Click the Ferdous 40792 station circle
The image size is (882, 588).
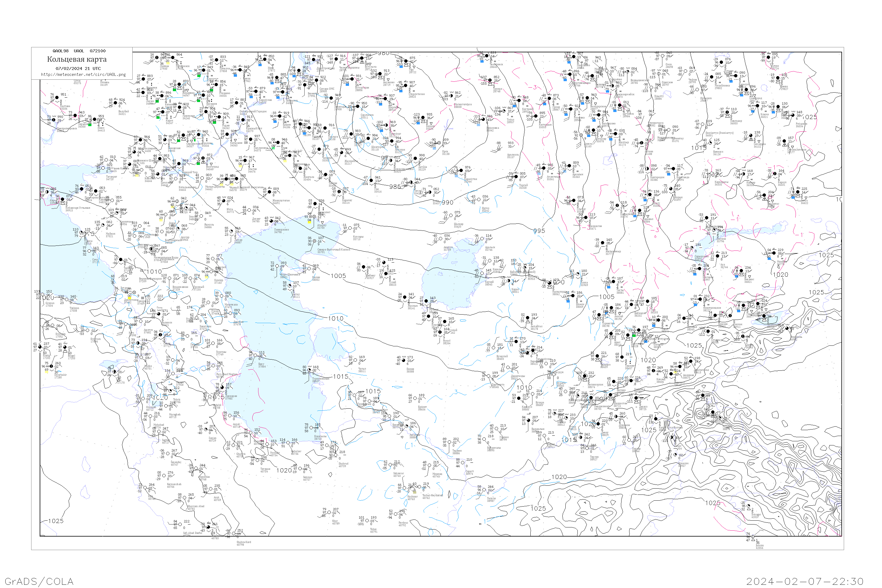click(x=396, y=514)
